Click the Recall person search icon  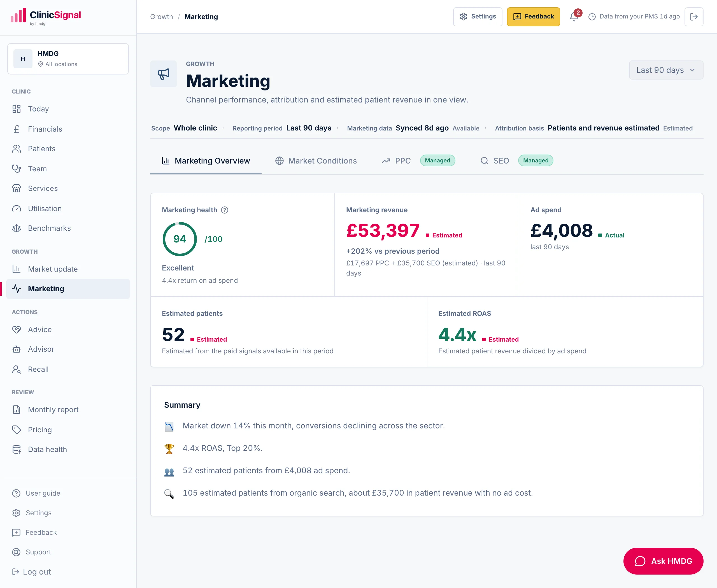(17, 370)
